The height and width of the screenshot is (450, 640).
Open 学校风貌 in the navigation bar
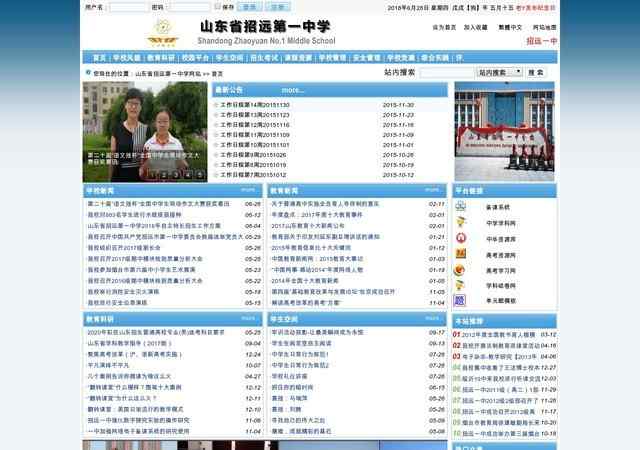pos(127,58)
